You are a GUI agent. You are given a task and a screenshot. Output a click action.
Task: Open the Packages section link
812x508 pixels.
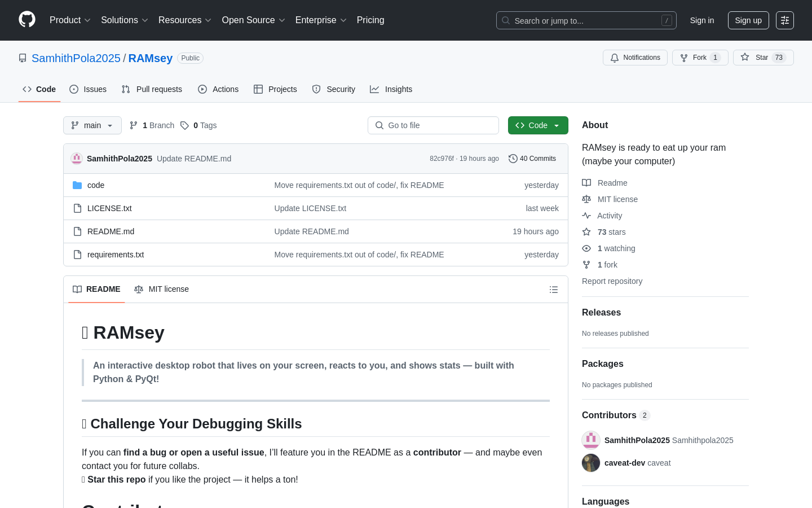603,364
